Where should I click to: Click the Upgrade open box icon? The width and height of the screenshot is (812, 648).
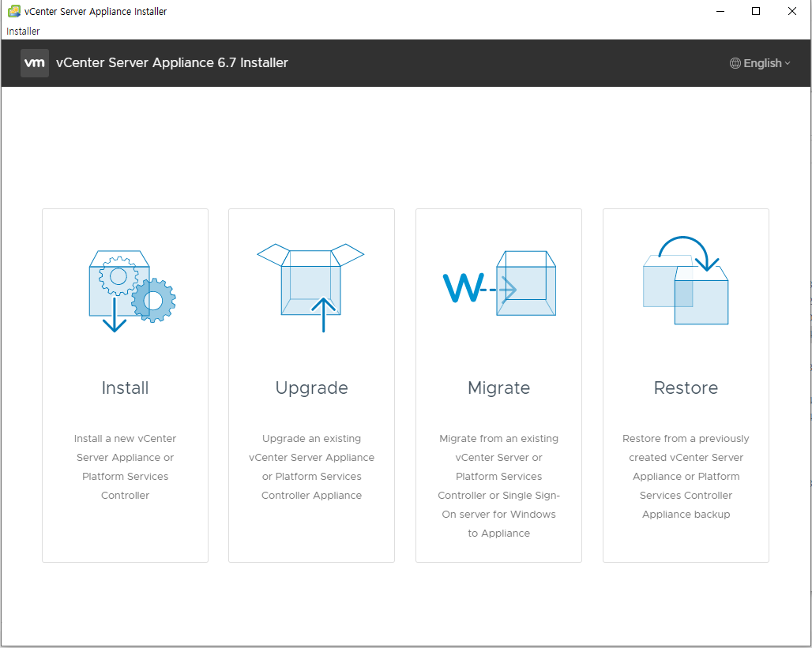(x=310, y=288)
